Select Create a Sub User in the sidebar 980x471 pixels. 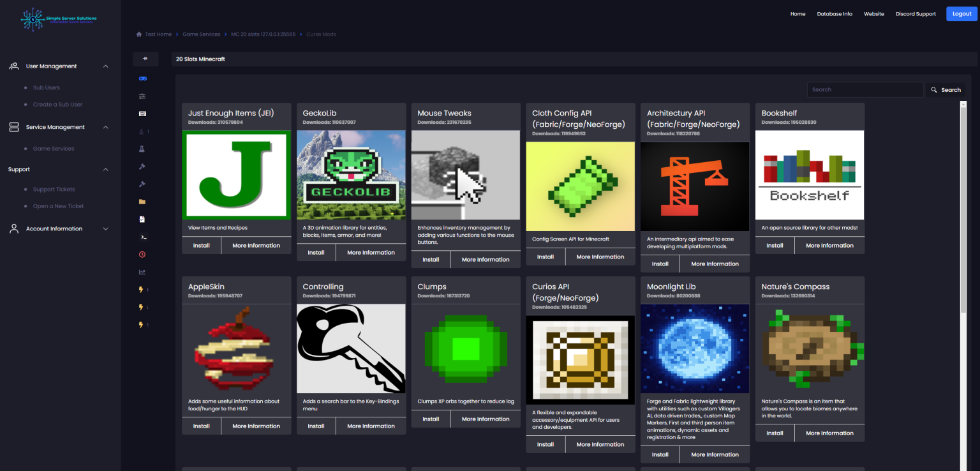coord(57,104)
